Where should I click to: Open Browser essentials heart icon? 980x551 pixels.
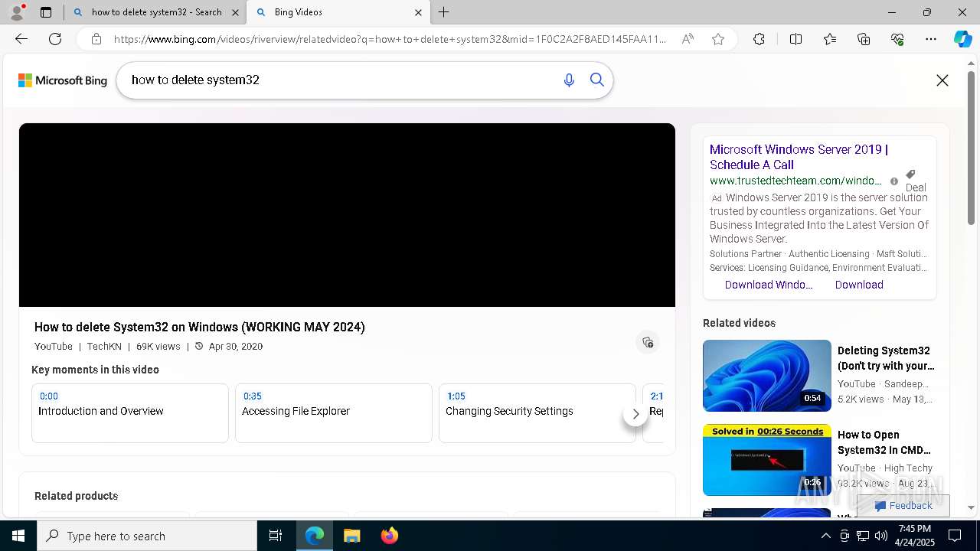[897, 39]
